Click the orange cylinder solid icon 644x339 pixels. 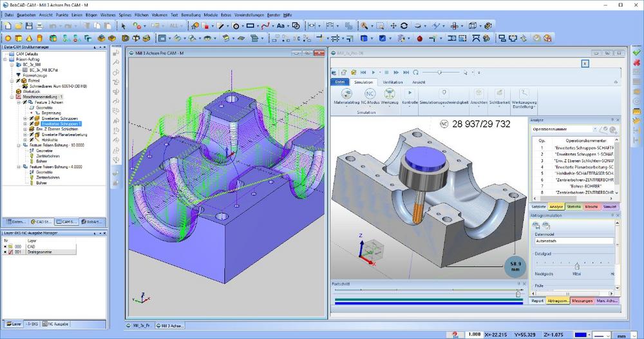tap(40, 38)
